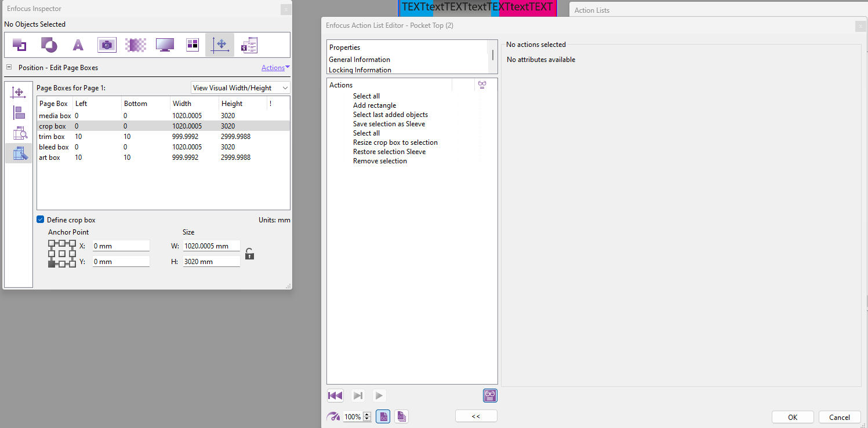
Task: Open the checkered gradient Inspector category
Action: (135, 45)
